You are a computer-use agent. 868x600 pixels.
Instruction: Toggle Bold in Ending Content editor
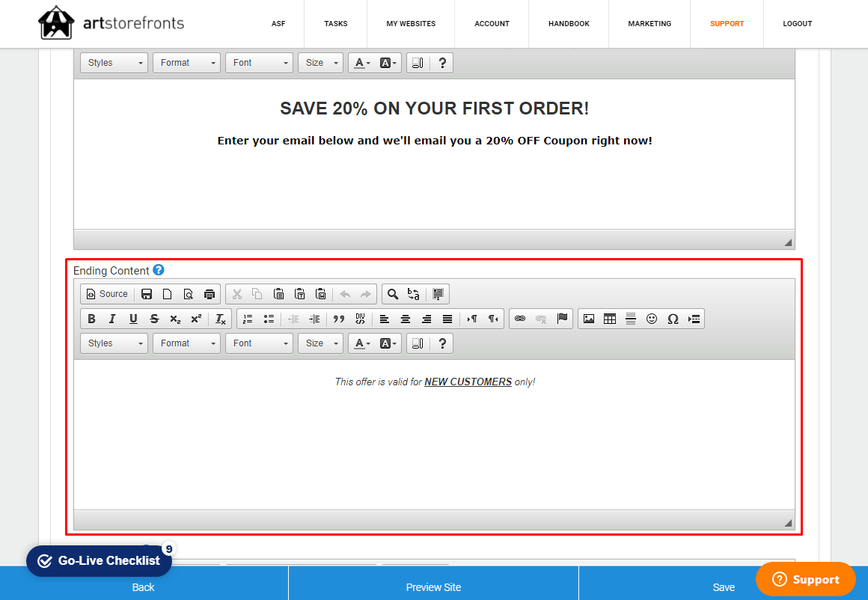pos(92,319)
